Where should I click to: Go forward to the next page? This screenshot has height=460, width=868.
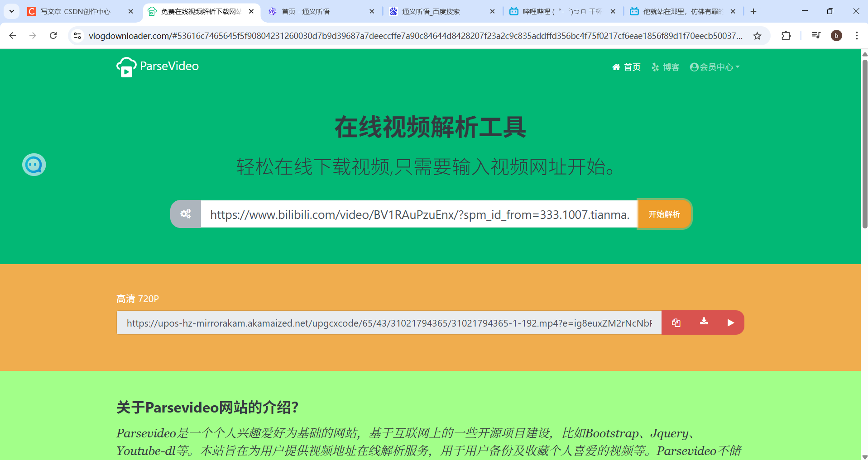(33, 35)
